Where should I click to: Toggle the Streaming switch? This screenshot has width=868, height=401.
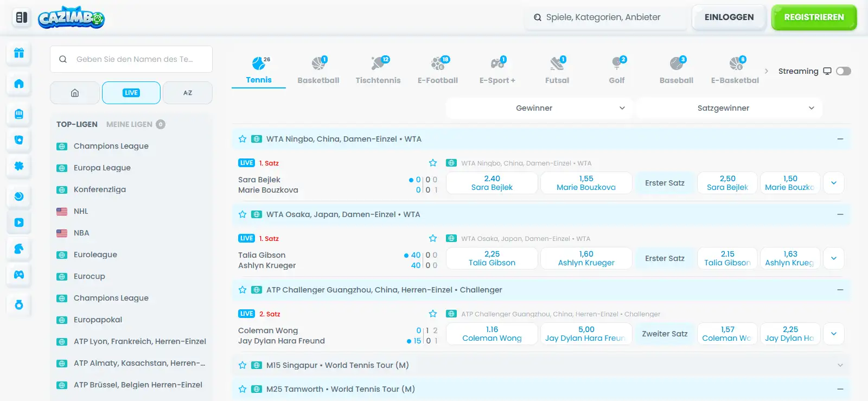(x=844, y=71)
